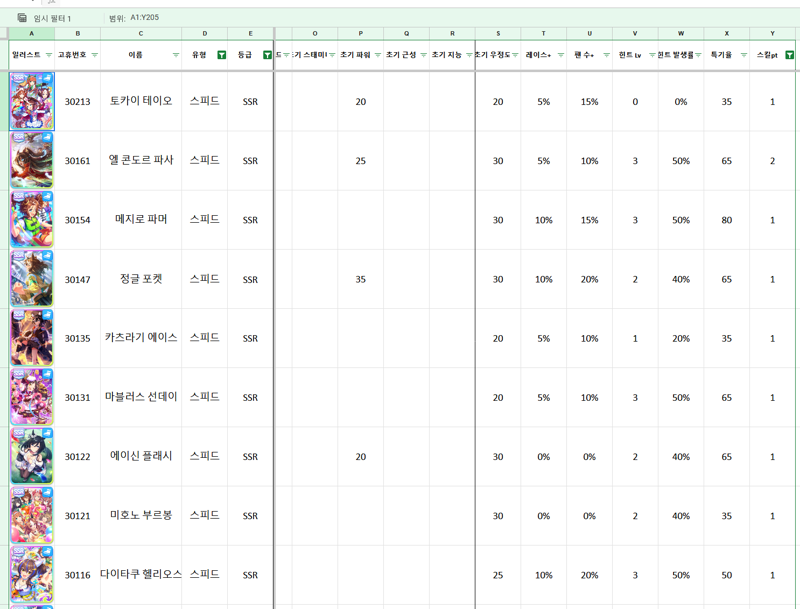The height and width of the screenshot is (609, 800).
Task: Select column W header
Action: point(681,33)
